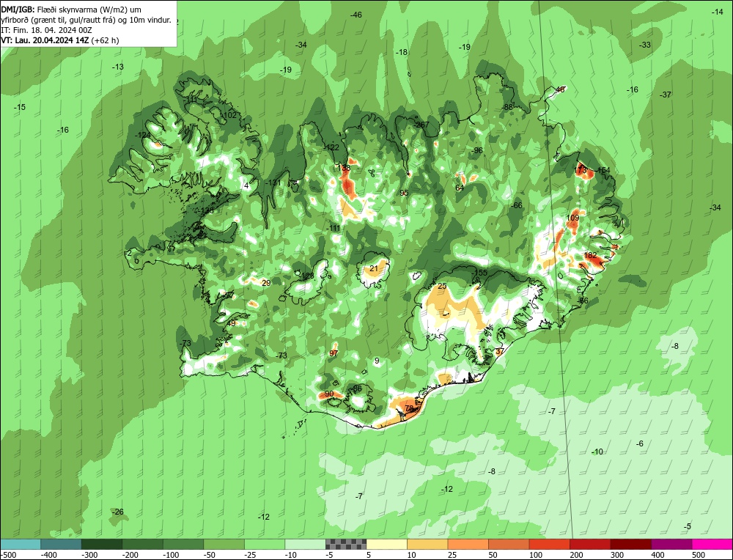Select the 78 value on the southern sands
The width and height of the screenshot is (733, 560).
point(409,408)
